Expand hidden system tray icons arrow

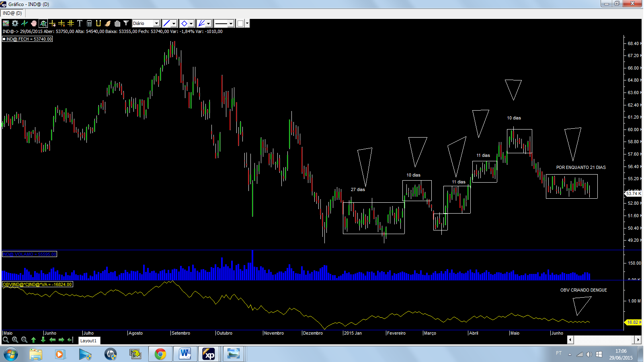570,354
